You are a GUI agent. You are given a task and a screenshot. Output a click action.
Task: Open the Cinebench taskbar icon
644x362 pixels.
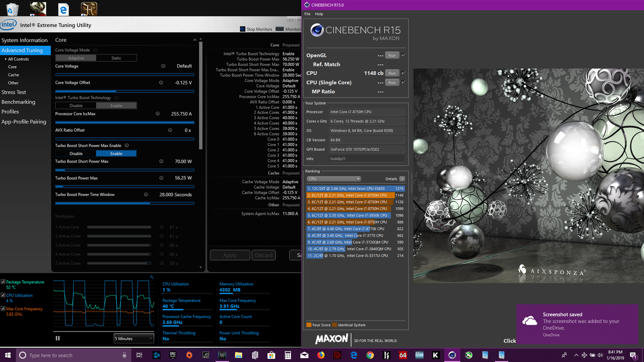(x=452, y=355)
